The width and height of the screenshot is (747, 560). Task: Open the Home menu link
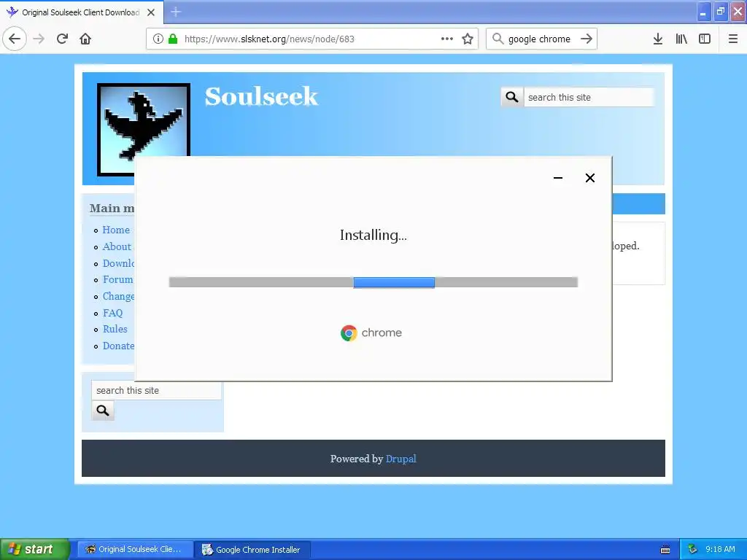[x=116, y=230]
